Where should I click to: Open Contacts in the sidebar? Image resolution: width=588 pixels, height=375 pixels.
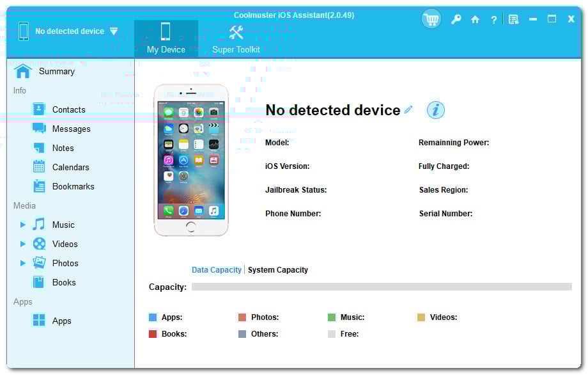tap(68, 109)
